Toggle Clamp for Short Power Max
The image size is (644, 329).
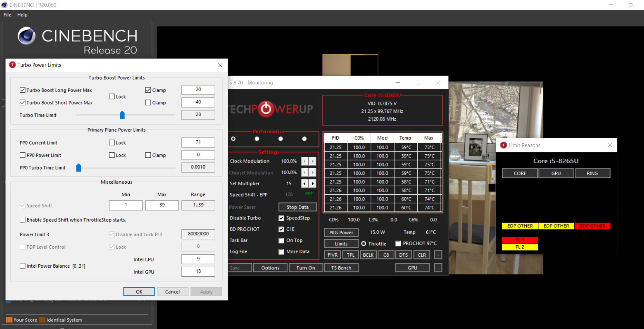click(148, 102)
